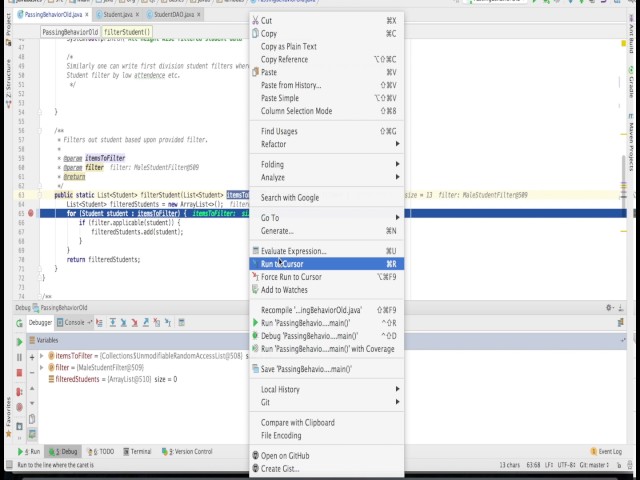The width and height of the screenshot is (640, 480).
Task: Open the Event Log button
Action: pyautogui.click(x=606, y=451)
